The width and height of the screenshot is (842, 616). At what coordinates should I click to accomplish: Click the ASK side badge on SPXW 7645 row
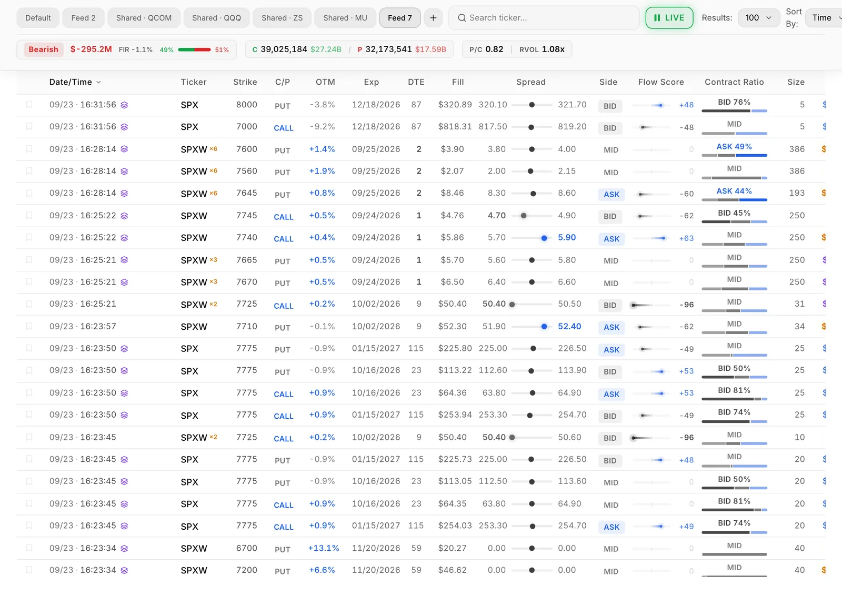(612, 195)
